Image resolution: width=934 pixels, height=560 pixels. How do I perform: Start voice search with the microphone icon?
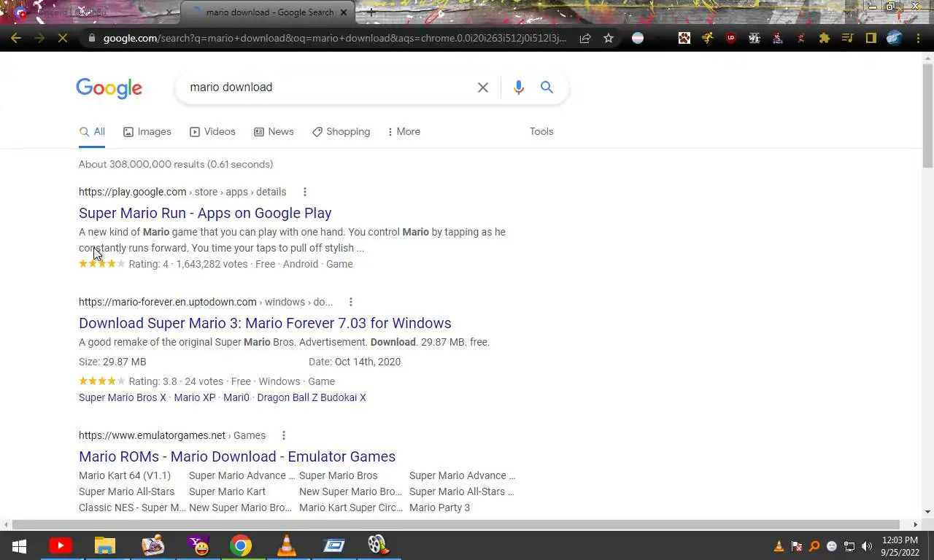[x=518, y=87]
